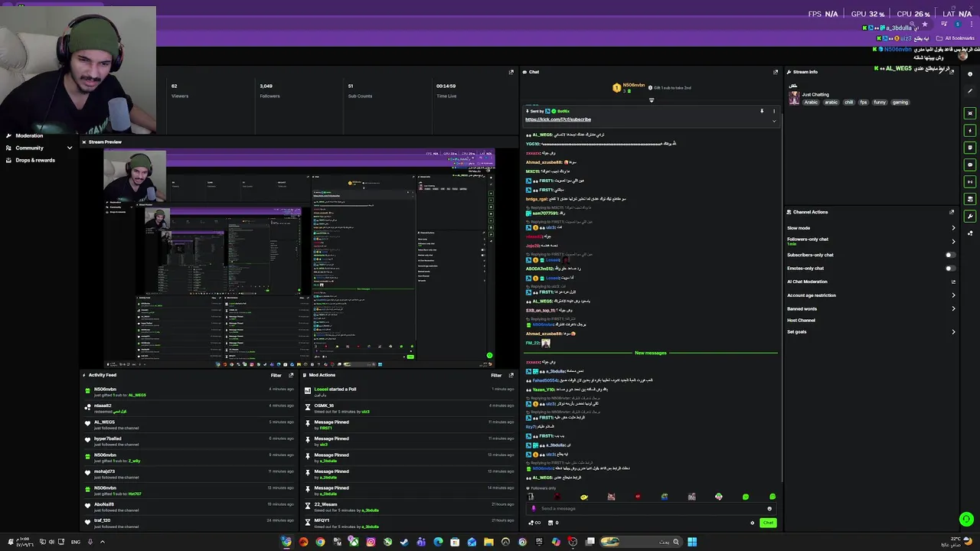Click the Arabic capitalized stream tag
The height and width of the screenshot is (551, 980).
[811, 103]
